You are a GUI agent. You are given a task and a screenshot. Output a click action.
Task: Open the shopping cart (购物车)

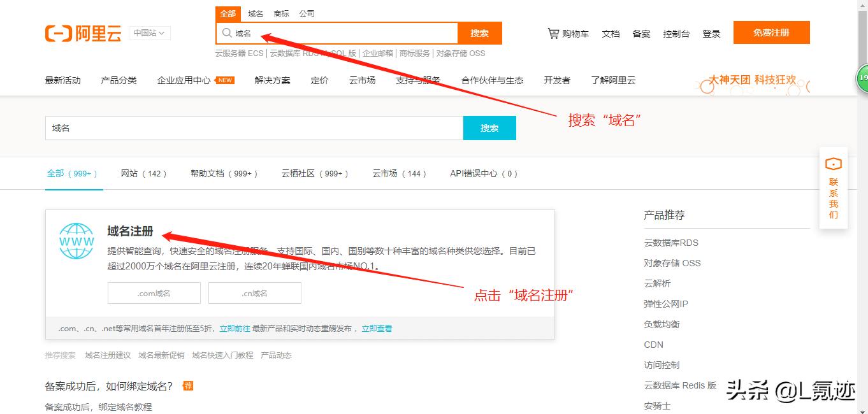point(568,33)
